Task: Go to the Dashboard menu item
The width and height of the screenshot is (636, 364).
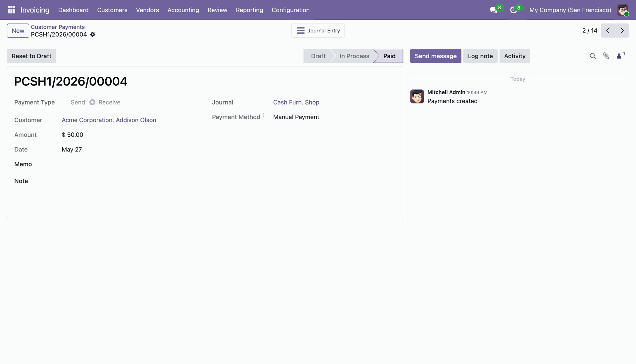Action: (73, 10)
